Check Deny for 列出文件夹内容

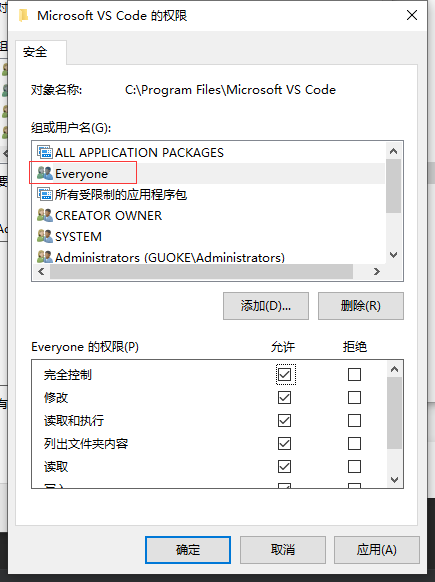pos(354,444)
